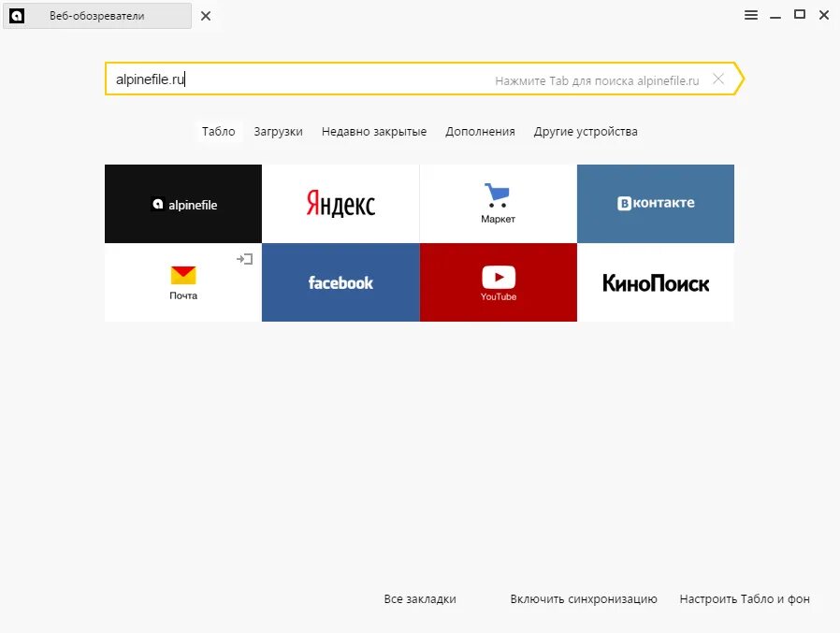Go to the Дополнения tab
Image resolution: width=840 pixels, height=633 pixels.
tap(480, 132)
